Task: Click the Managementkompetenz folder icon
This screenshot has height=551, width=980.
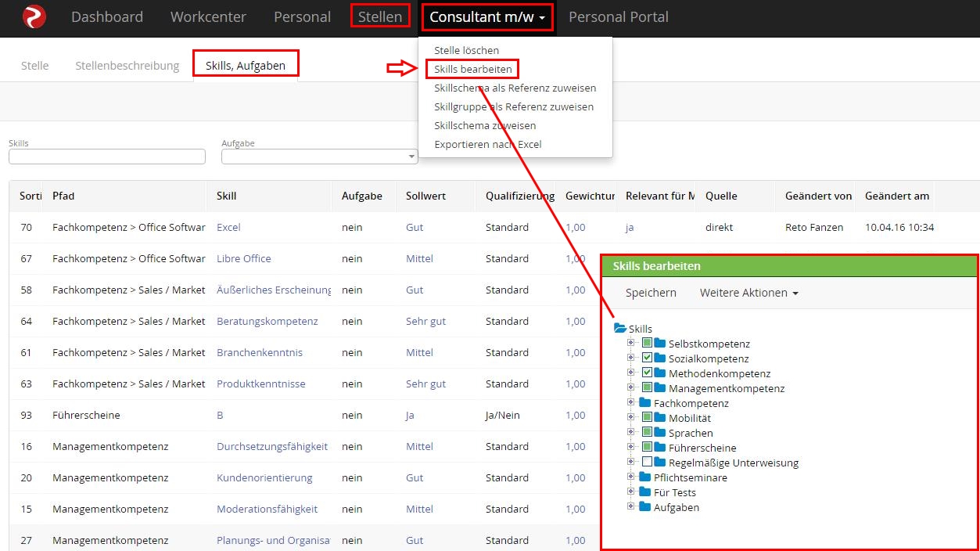Action: pyautogui.click(x=660, y=388)
